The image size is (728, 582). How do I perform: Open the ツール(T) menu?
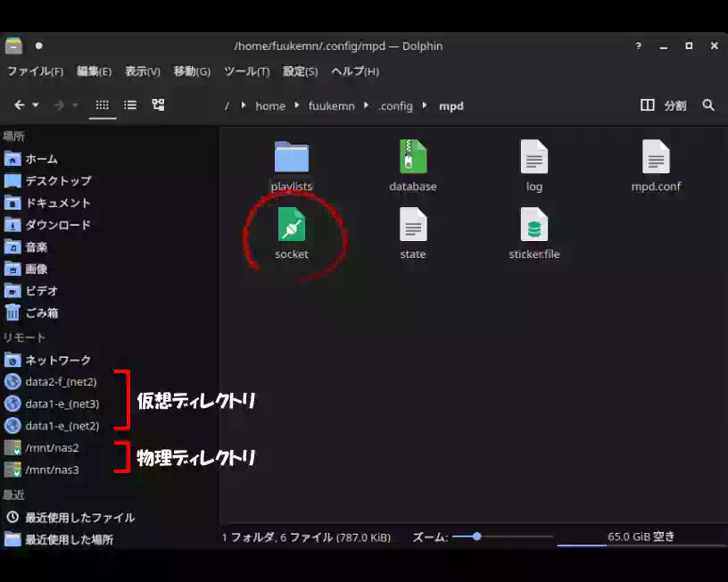tap(246, 71)
